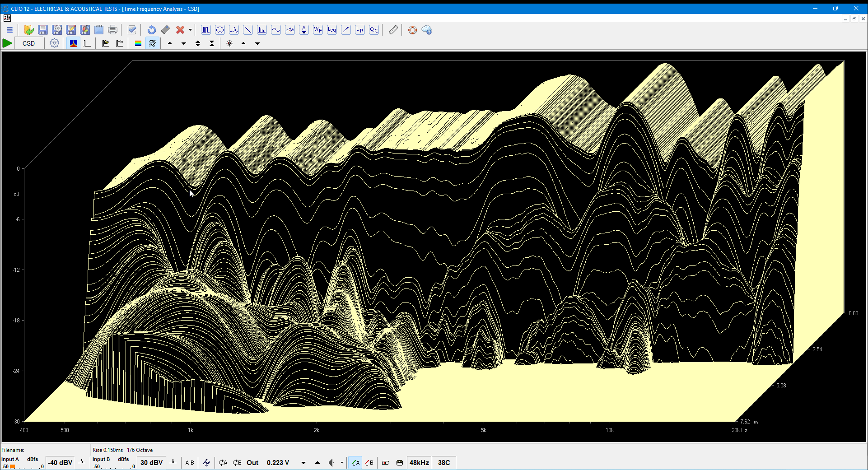Image resolution: width=868 pixels, height=470 pixels.
Task: Click the first up arrow after wavy lines
Action: pyautogui.click(x=170, y=43)
